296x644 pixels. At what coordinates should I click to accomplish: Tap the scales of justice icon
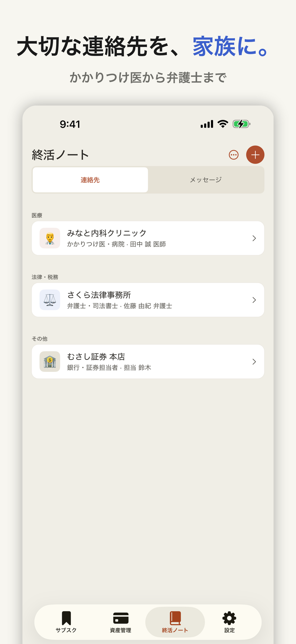50,300
